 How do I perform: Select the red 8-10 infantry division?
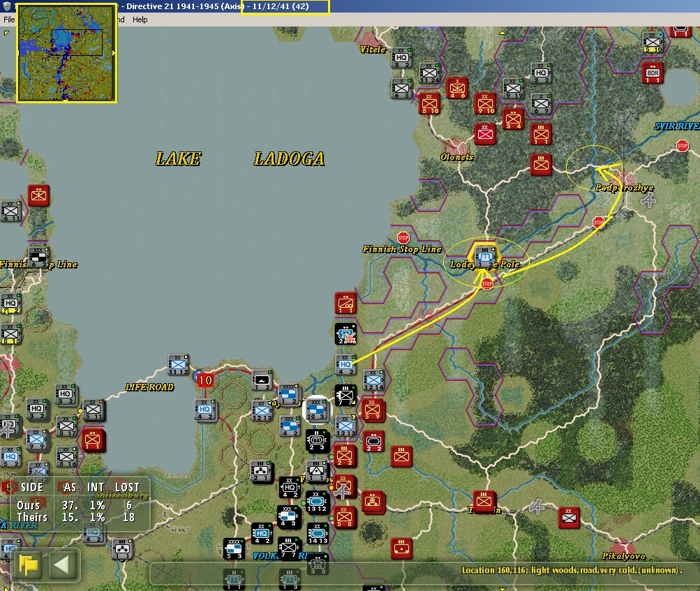[429, 104]
